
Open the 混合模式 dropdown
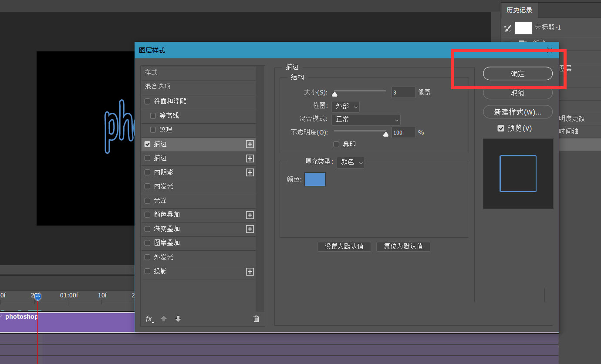(366, 120)
